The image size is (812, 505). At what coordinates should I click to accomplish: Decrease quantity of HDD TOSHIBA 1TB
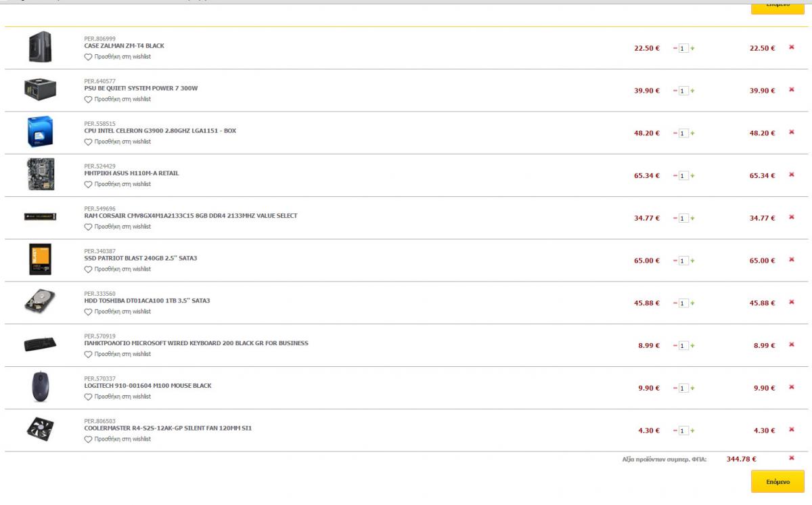click(x=675, y=303)
